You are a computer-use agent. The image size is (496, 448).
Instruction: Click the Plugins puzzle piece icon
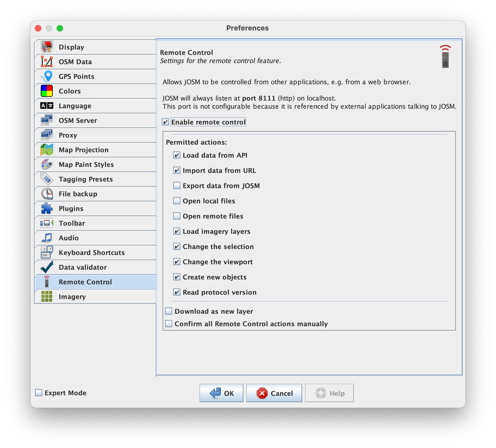(47, 209)
